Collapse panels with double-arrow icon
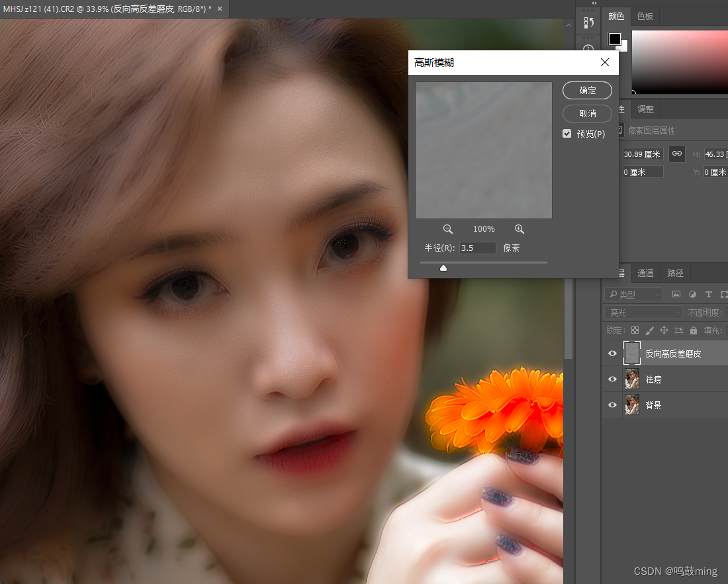Image resolution: width=728 pixels, height=584 pixels. (x=594, y=3)
